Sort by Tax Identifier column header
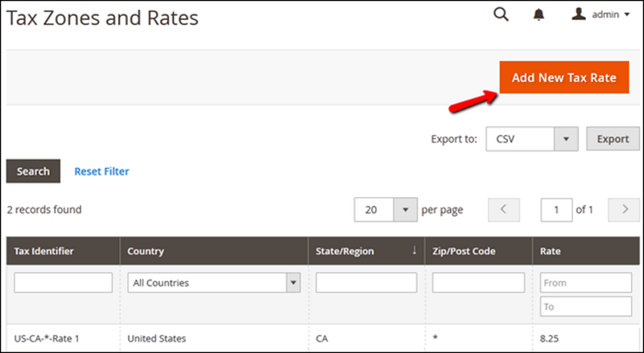This screenshot has width=644, height=353. (x=44, y=251)
